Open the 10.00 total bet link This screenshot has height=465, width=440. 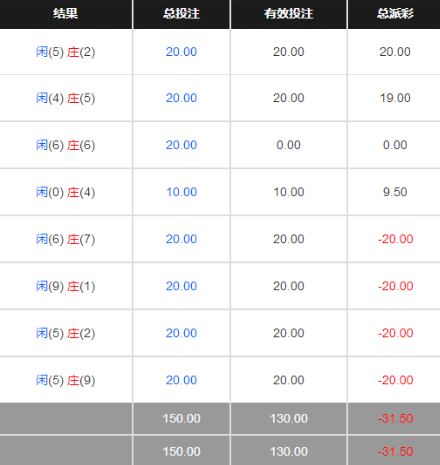[x=181, y=192]
